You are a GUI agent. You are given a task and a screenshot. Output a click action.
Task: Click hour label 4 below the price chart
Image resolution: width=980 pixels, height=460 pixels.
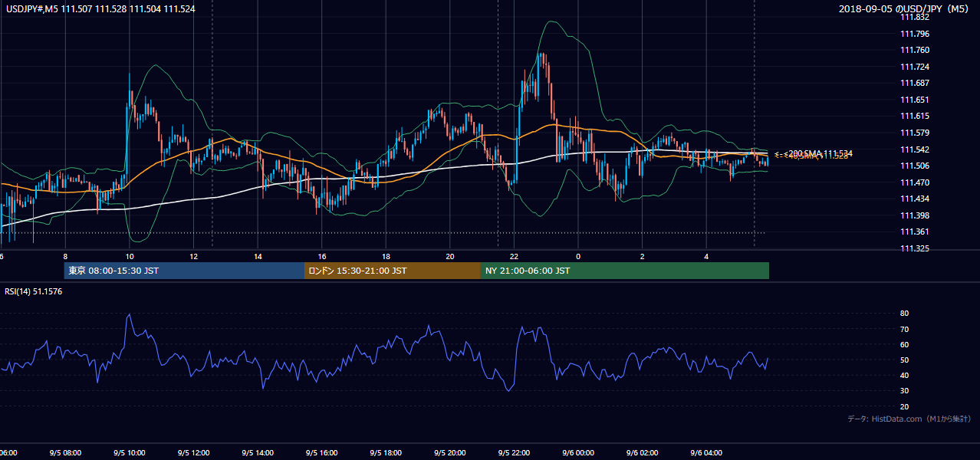coord(706,257)
